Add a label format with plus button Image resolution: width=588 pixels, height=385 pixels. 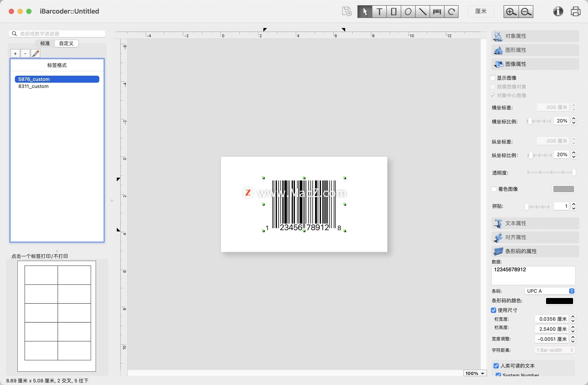(15, 54)
